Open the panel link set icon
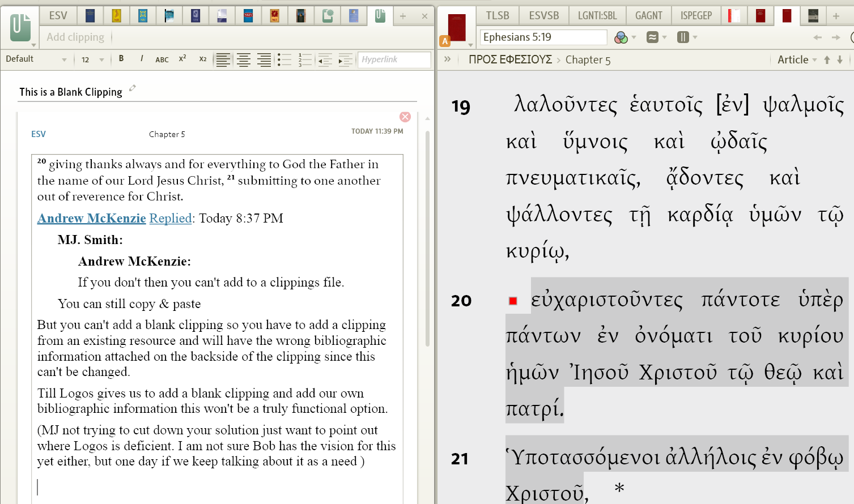 tap(683, 37)
